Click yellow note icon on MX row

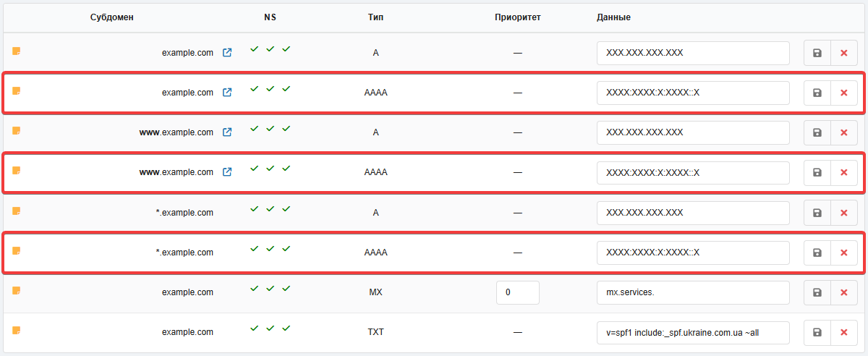point(17,290)
